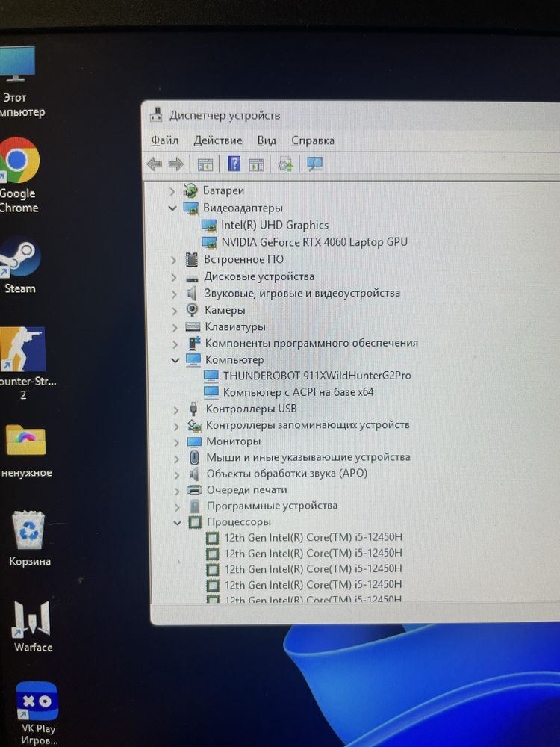Viewport: 560px width, 747px height.
Task: Click the Back arrow toolbar icon
Action: click(155, 164)
